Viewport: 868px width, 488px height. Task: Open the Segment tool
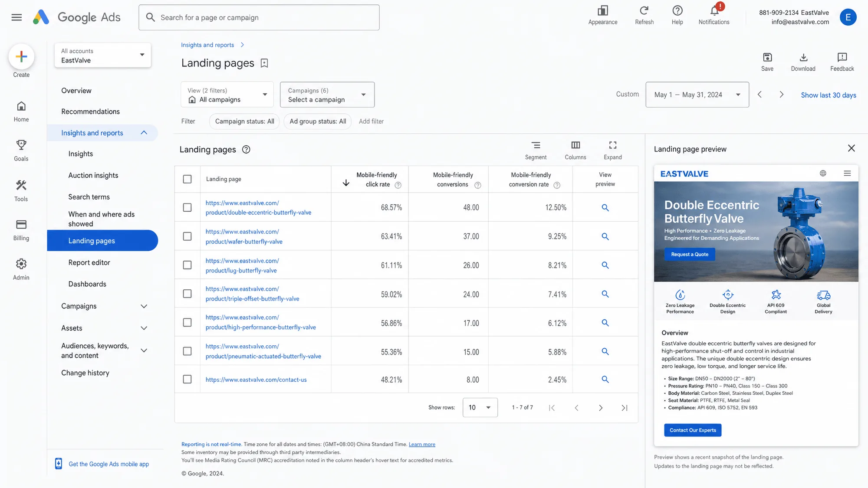click(536, 150)
